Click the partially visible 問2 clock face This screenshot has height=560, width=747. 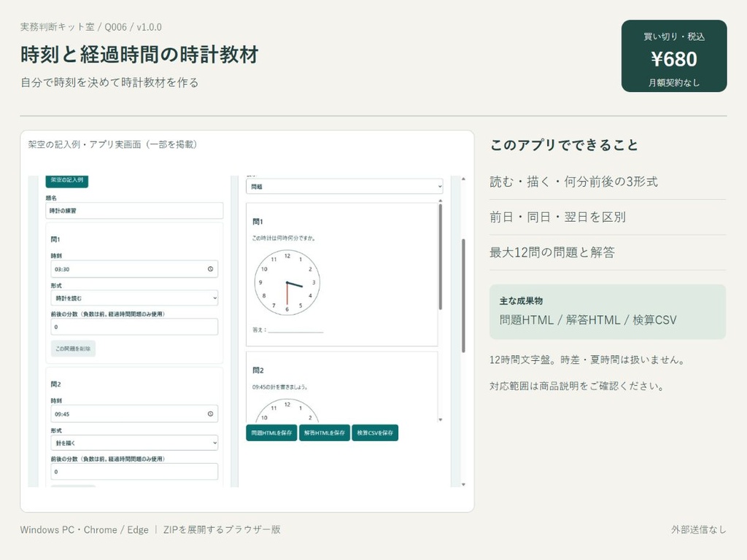pyautogui.click(x=287, y=411)
